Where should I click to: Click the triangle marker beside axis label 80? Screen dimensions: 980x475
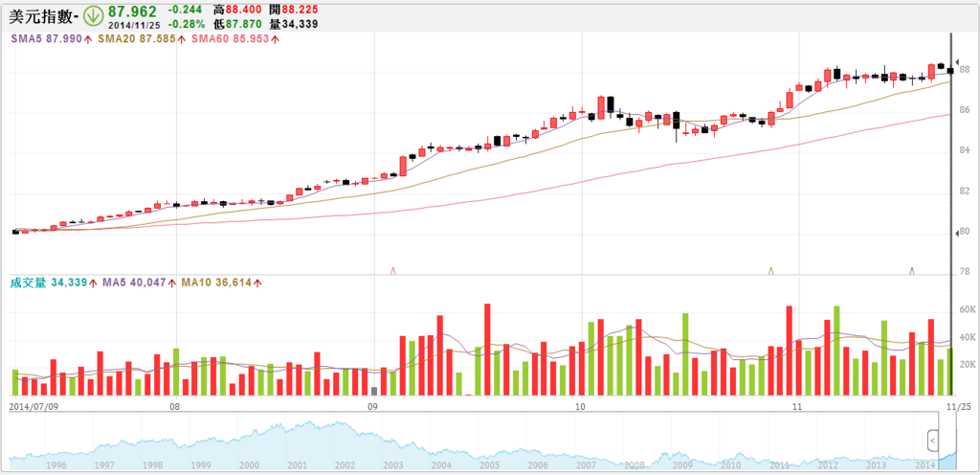957,233
